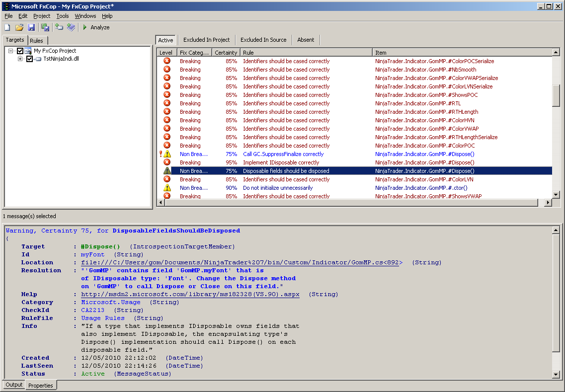
Task: Sort messages by the Item column header
Action: pyautogui.click(x=462, y=53)
